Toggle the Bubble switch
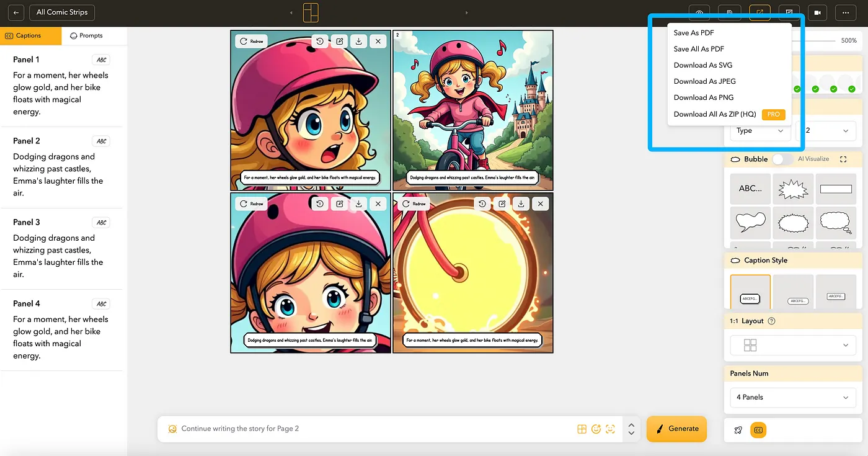 coord(781,159)
